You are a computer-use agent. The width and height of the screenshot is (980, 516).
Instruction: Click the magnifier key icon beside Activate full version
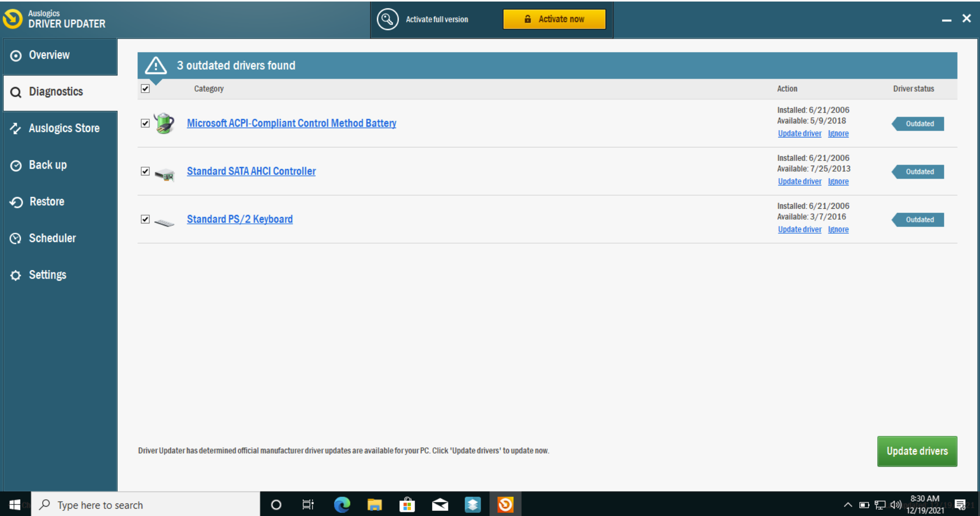click(387, 19)
